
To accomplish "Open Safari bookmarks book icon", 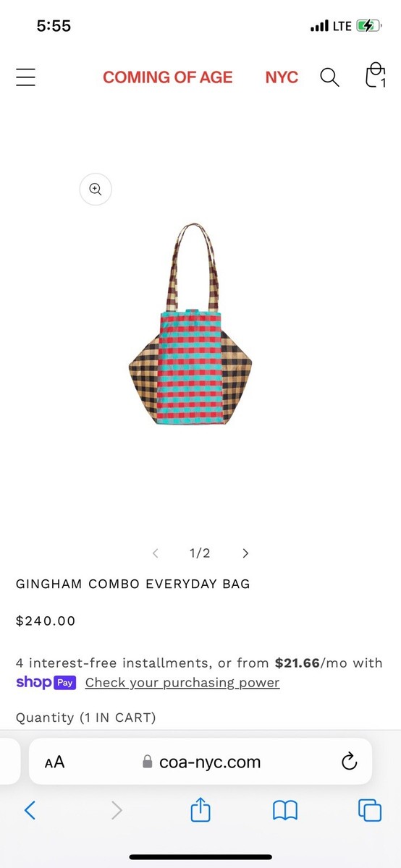I will pyautogui.click(x=285, y=810).
